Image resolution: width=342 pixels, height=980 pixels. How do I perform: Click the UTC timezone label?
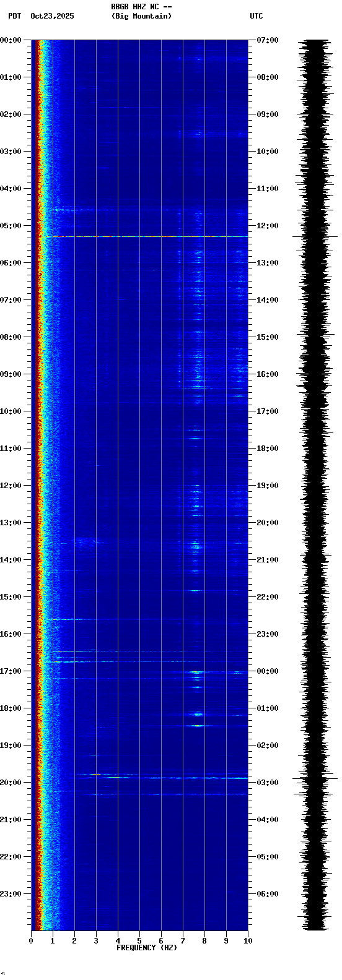click(256, 16)
